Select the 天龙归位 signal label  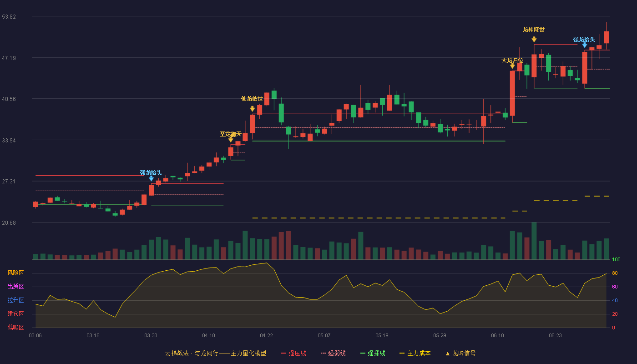pos(512,60)
